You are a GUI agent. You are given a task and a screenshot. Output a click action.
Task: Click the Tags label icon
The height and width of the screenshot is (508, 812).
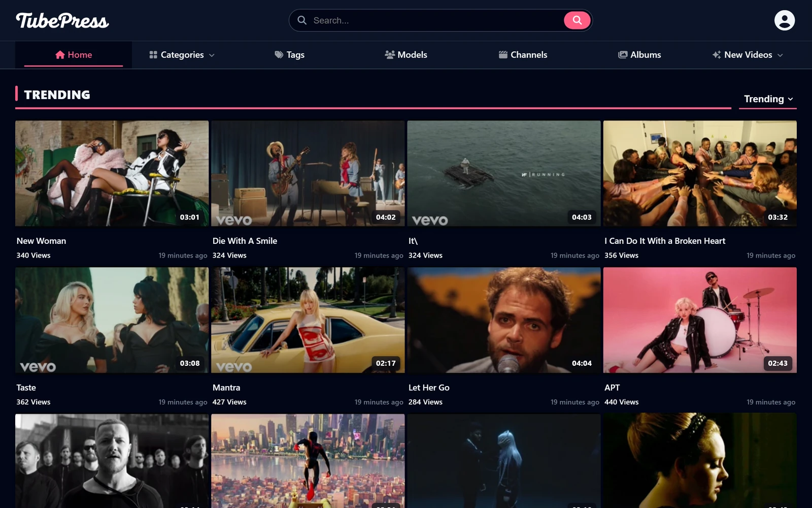tap(279, 55)
